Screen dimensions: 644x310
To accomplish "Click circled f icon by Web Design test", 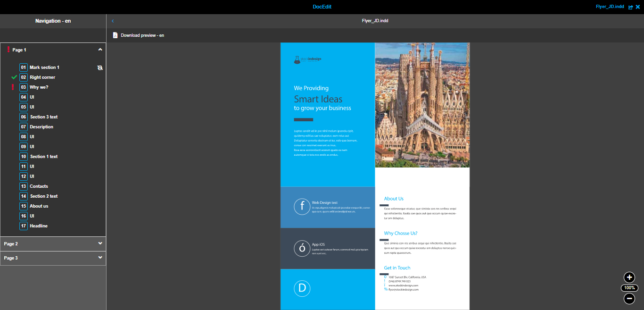I will click(x=302, y=207).
